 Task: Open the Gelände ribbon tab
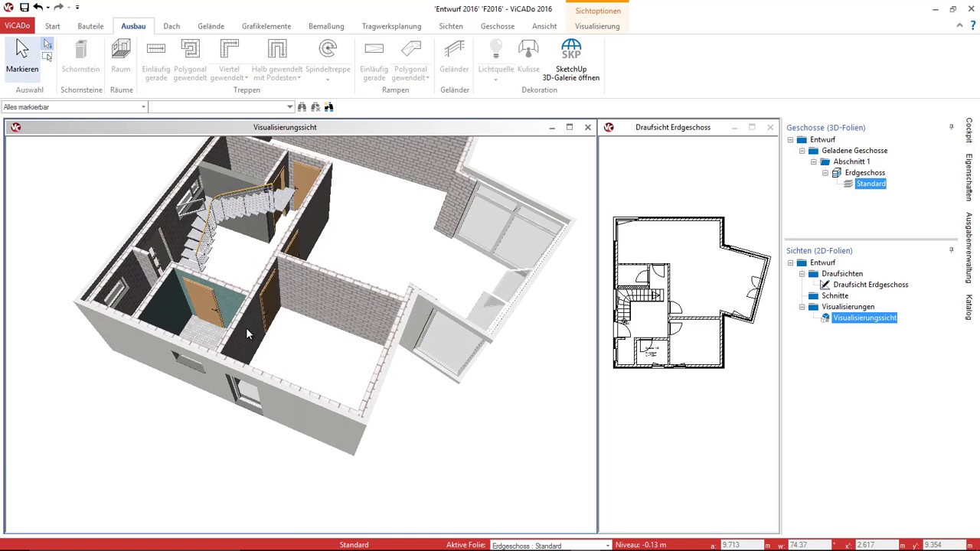coord(211,26)
